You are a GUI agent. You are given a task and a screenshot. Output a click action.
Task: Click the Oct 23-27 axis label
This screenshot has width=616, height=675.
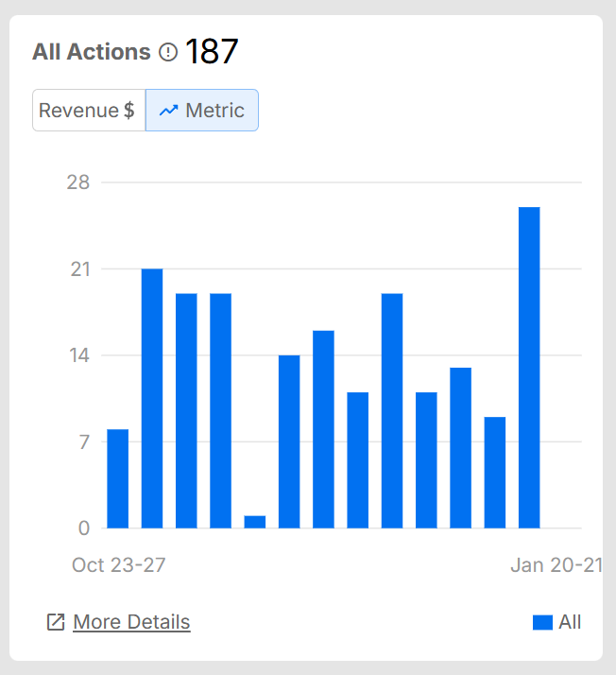tap(119, 565)
